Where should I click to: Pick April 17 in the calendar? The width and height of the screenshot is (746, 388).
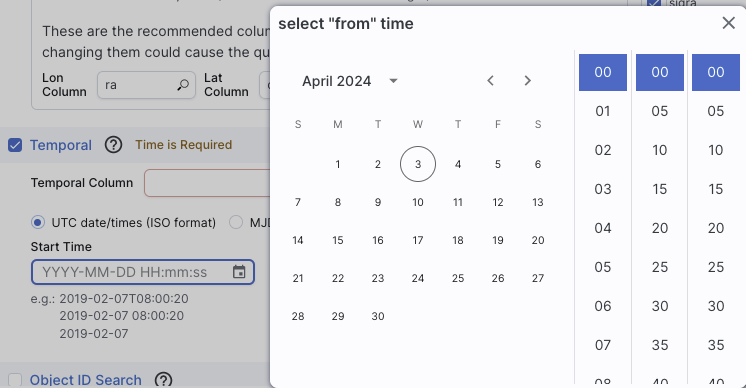click(418, 240)
